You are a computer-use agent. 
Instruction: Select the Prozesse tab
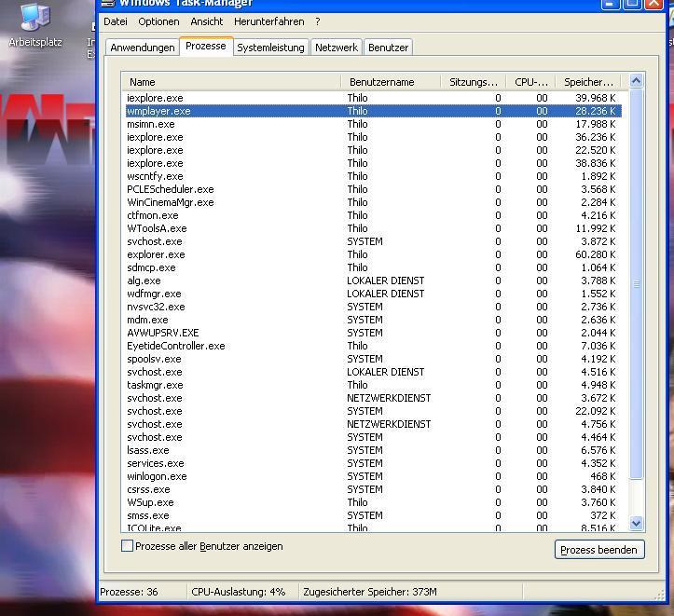coord(205,46)
